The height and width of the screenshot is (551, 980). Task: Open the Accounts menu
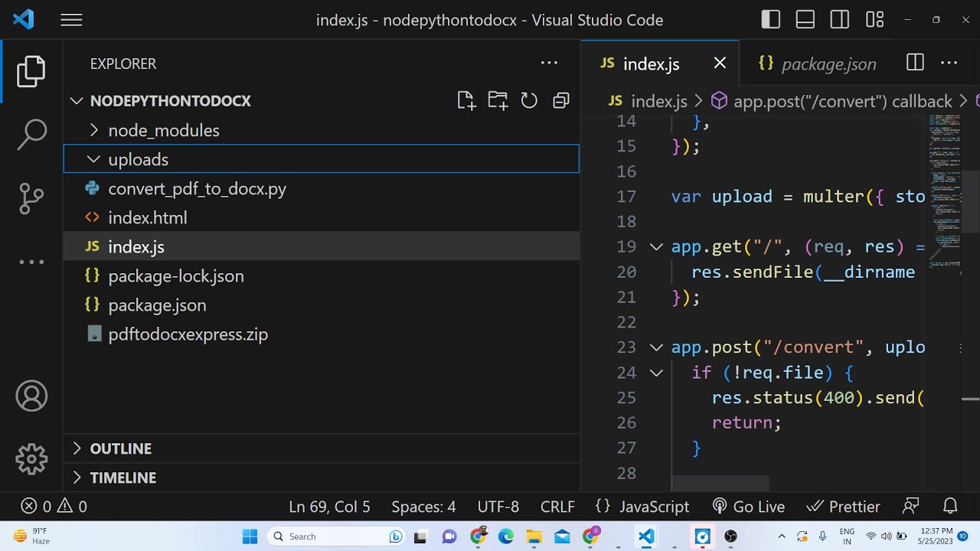pos(31,396)
